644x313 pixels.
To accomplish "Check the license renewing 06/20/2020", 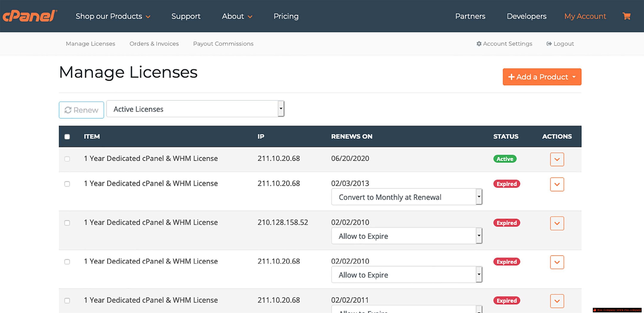I will tap(67, 159).
